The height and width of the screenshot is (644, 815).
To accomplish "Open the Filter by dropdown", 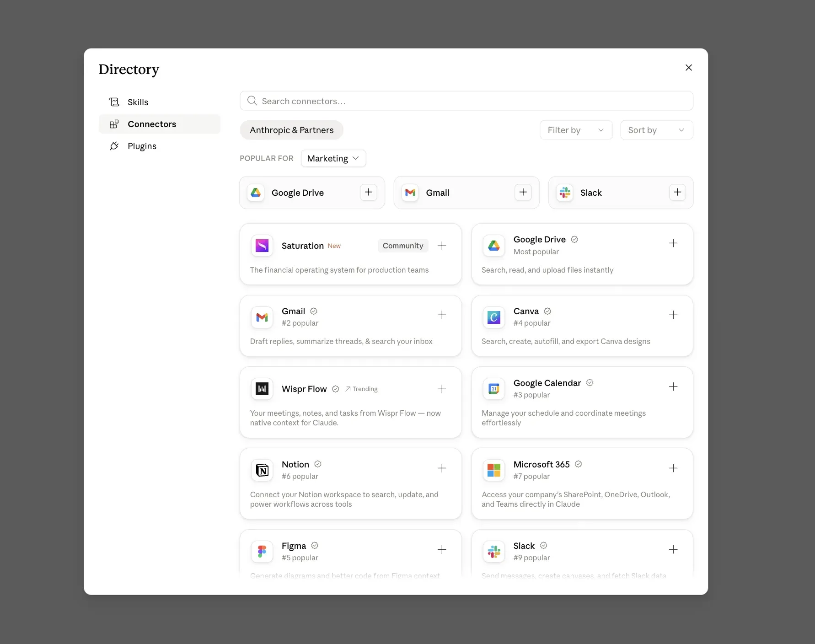I will pos(576,130).
